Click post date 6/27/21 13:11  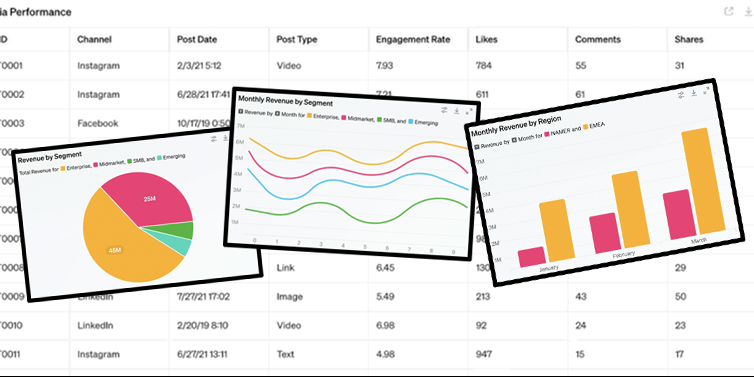pyautogui.click(x=201, y=354)
